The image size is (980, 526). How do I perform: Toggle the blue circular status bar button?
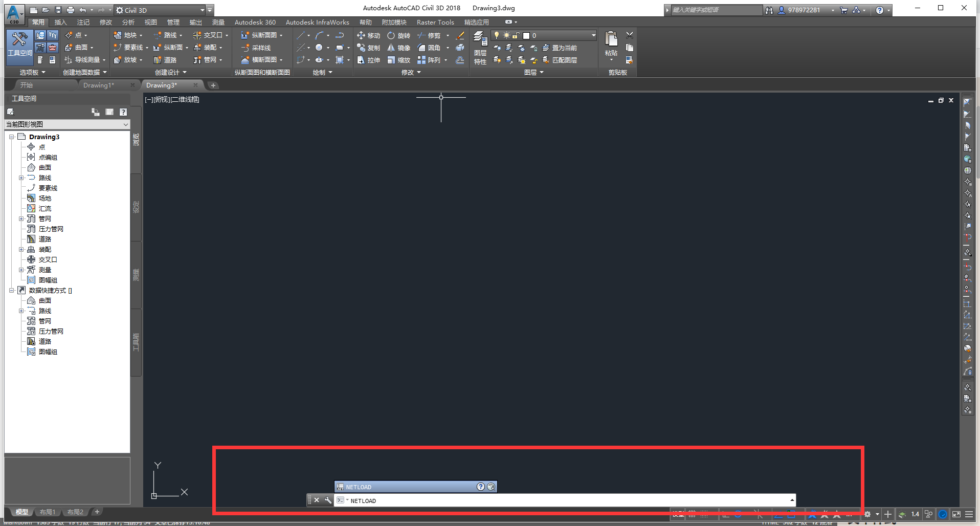point(943,514)
